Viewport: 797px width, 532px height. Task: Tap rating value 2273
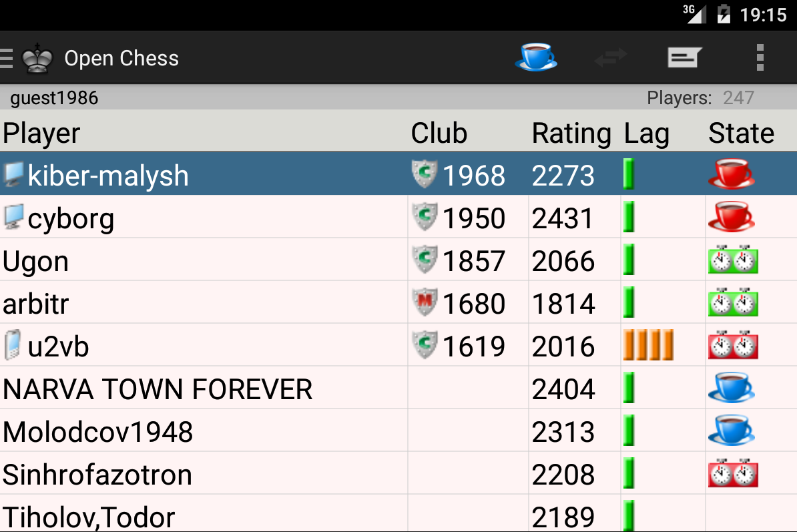(563, 176)
